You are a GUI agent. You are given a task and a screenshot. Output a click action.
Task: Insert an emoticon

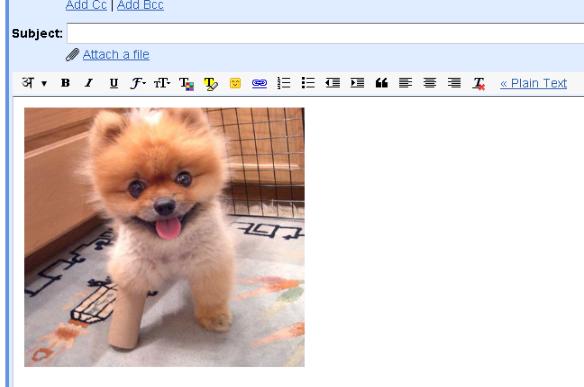click(x=235, y=83)
